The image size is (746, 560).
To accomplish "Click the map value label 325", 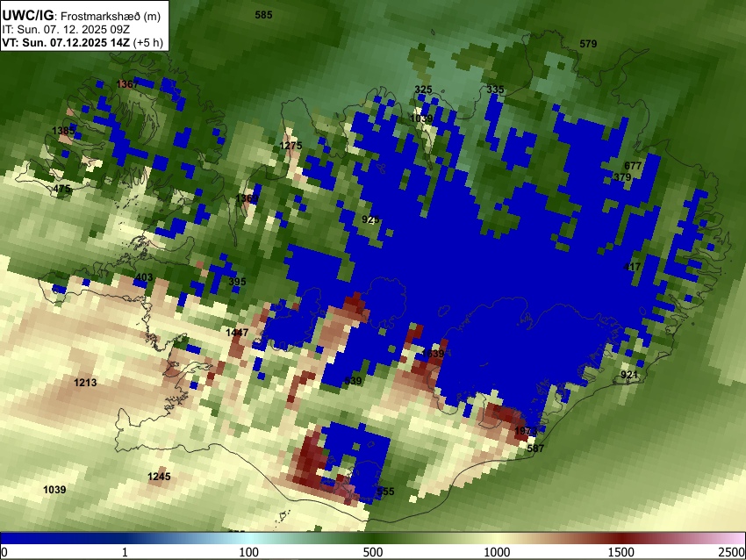I will pyautogui.click(x=423, y=90).
